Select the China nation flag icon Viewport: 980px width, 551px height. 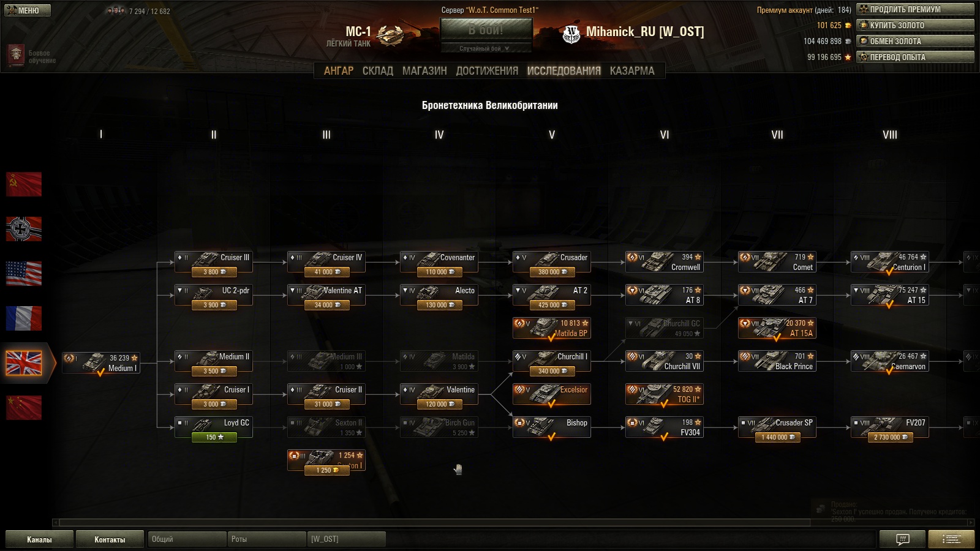pyautogui.click(x=24, y=408)
